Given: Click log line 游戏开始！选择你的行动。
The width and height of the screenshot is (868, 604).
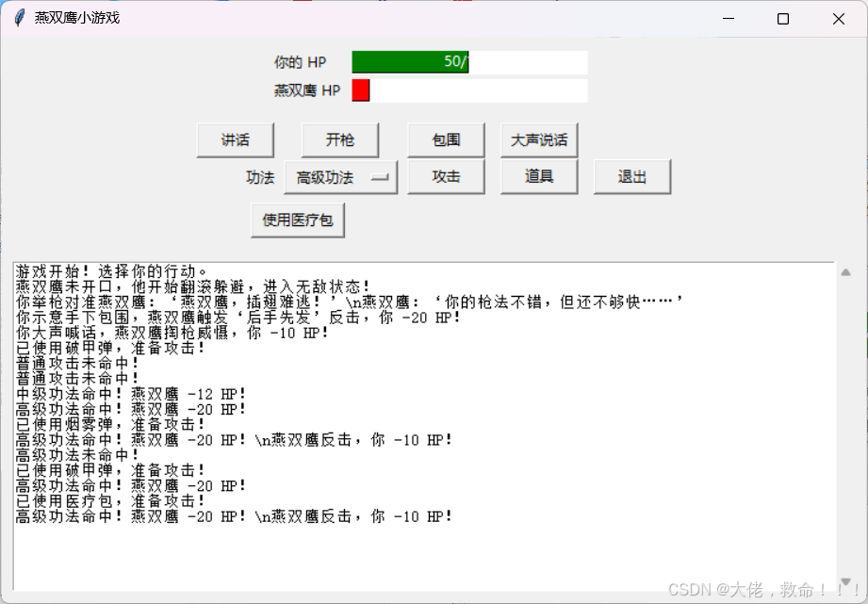Looking at the screenshot, I should coord(112,271).
